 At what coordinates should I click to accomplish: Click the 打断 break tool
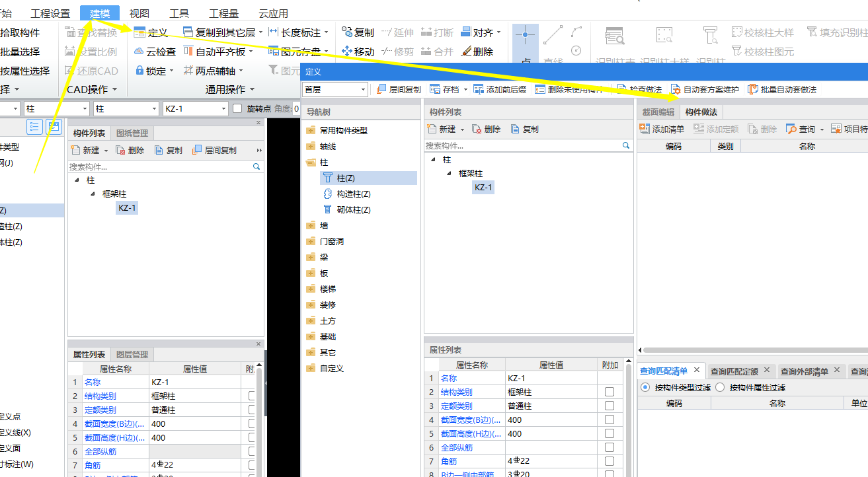(x=437, y=32)
